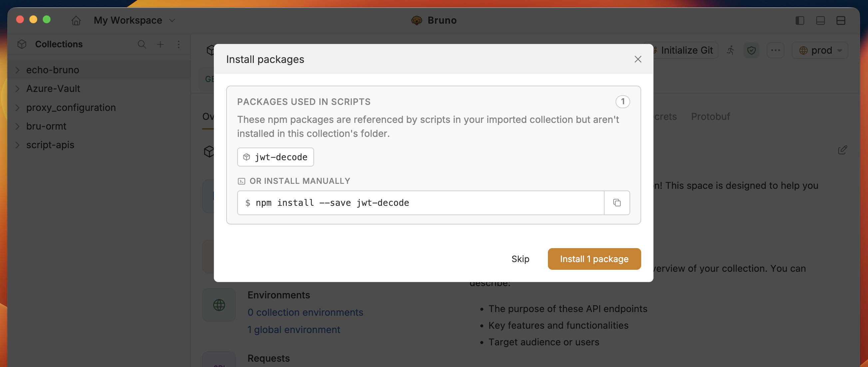This screenshot has width=868, height=367.
Task: Click the terminal icon by Or Install Manually
Action: pos(241,181)
